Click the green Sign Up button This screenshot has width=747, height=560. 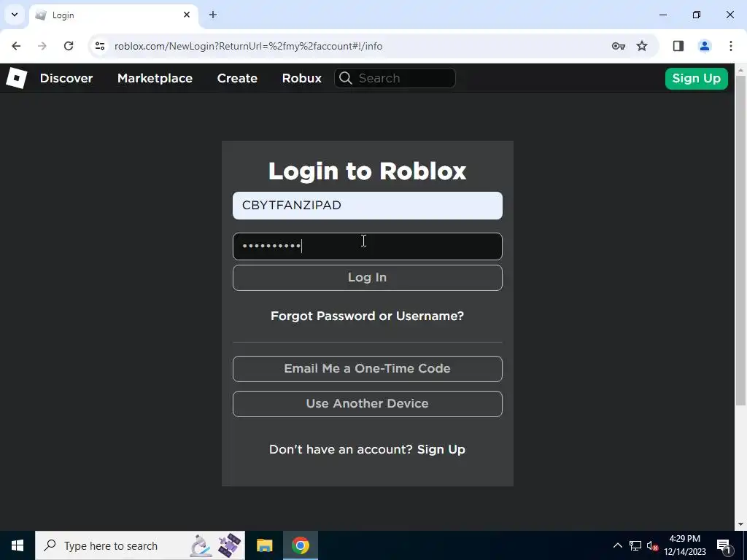click(x=696, y=79)
